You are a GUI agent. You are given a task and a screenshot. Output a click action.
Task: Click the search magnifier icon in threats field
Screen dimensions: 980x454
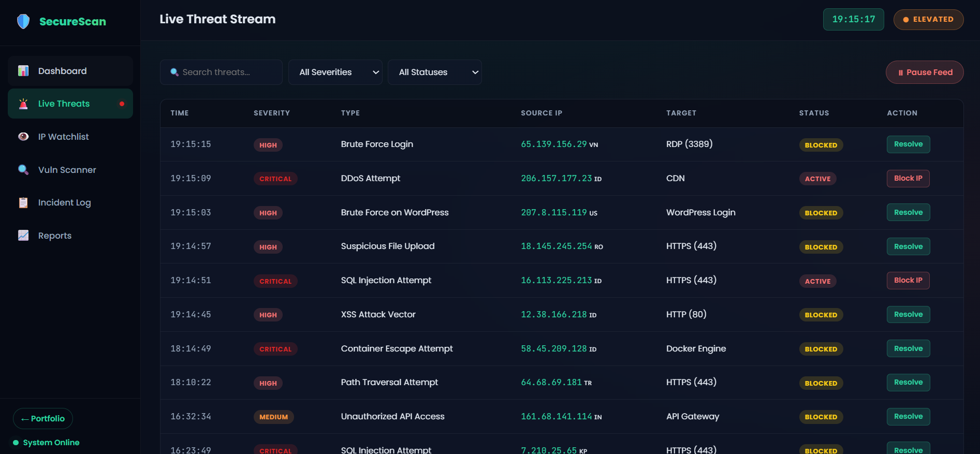pos(174,72)
